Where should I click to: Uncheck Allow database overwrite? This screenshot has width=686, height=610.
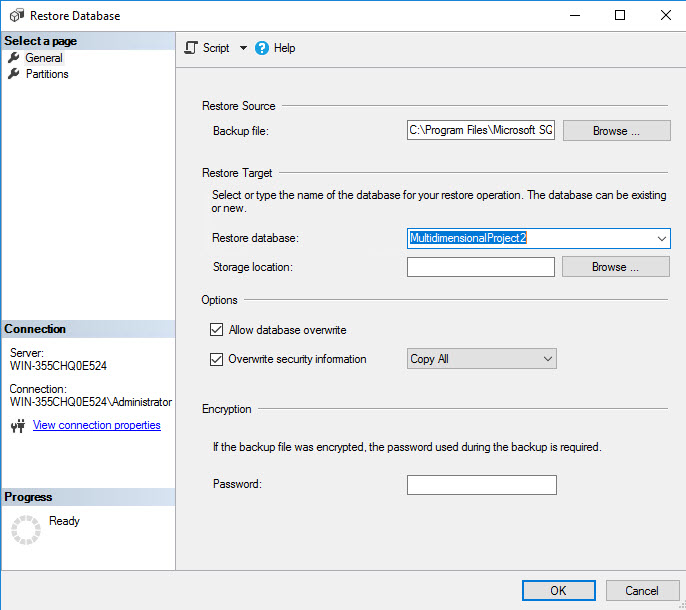coord(216,330)
